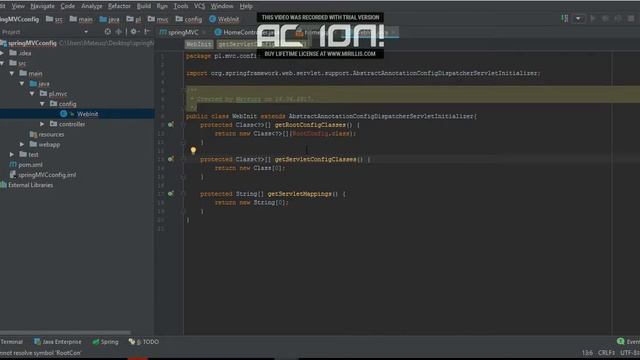640x360 pixels.
Task: Click caret position 13:6 in status bar
Action: coord(587,353)
